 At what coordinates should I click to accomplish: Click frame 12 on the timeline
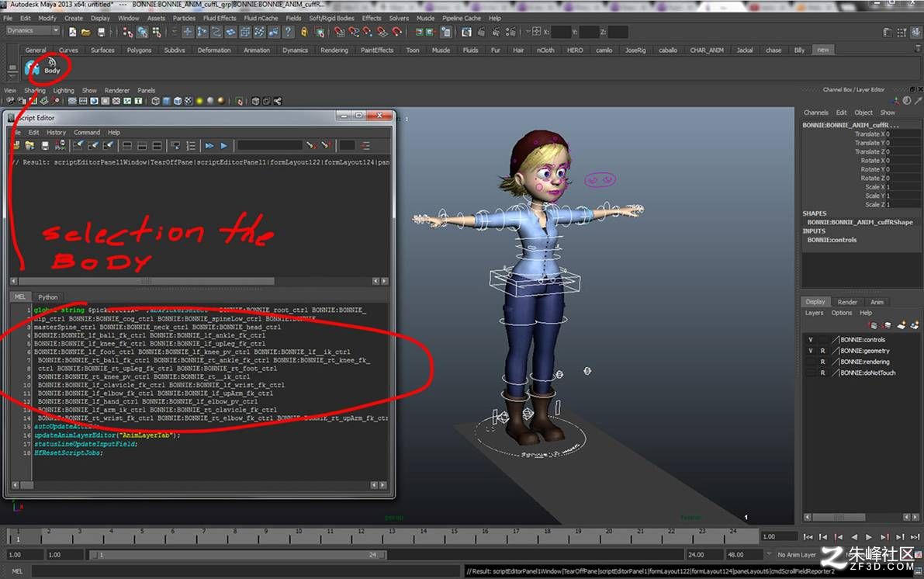tap(362, 536)
